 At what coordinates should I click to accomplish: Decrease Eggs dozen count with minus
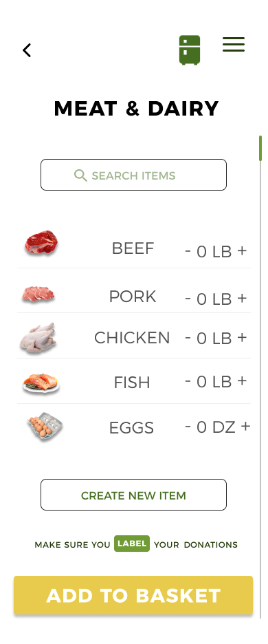click(x=188, y=427)
